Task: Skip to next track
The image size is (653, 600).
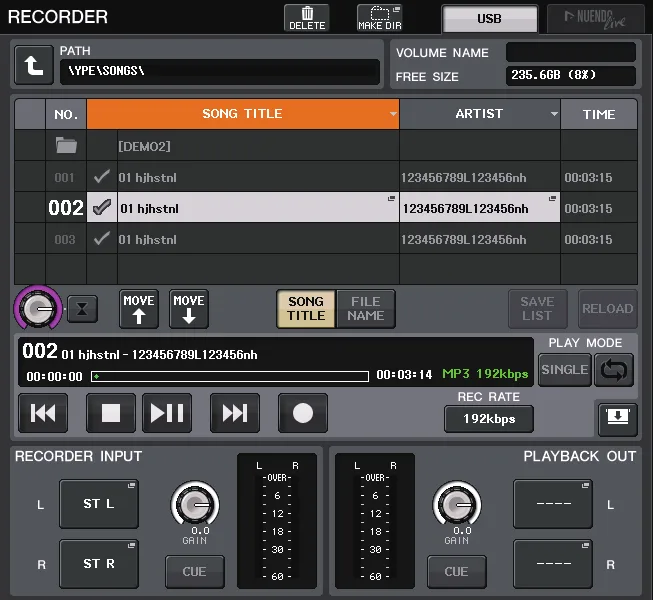Action: click(235, 413)
